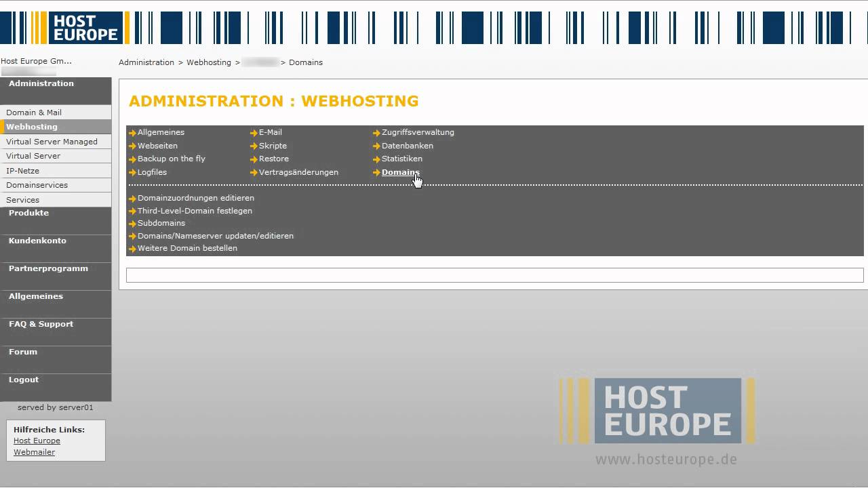Click the arrow icon beside Allgemeines
Viewport: 868px width, 488px height.
[132, 133]
